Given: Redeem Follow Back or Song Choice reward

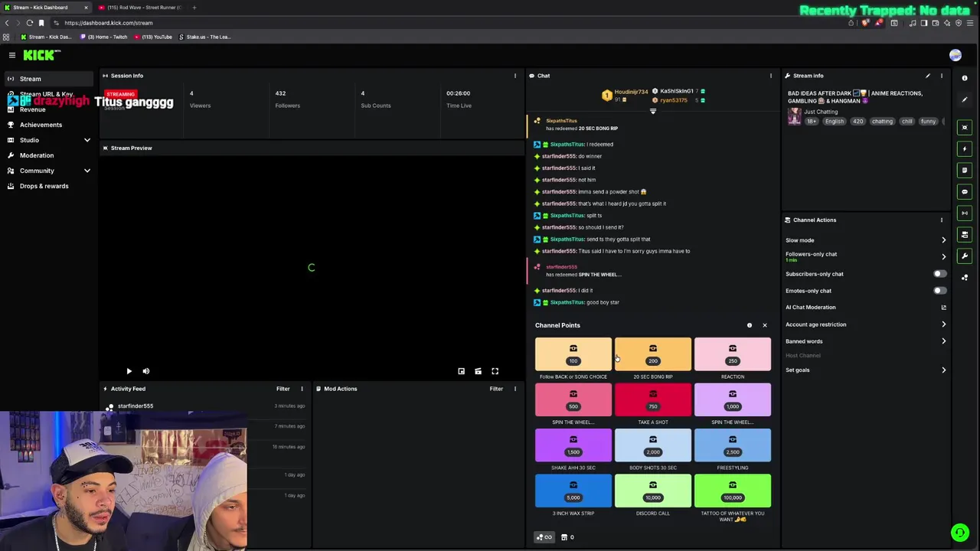Looking at the screenshot, I should coord(573,354).
